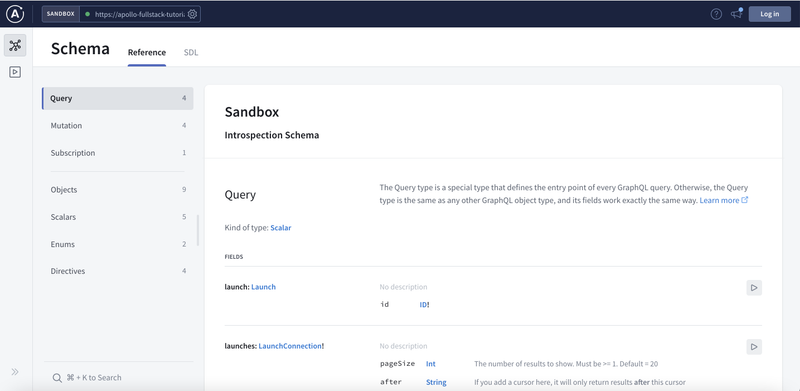Open the ⌘ + K to Search box
The width and height of the screenshot is (800, 391).
[x=118, y=378]
